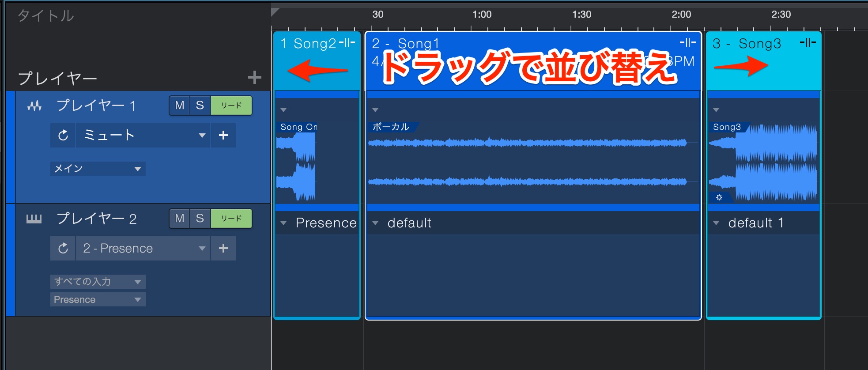Click the 1:30 position on the timeline ruler
The height and width of the screenshot is (370, 868).
(581, 15)
